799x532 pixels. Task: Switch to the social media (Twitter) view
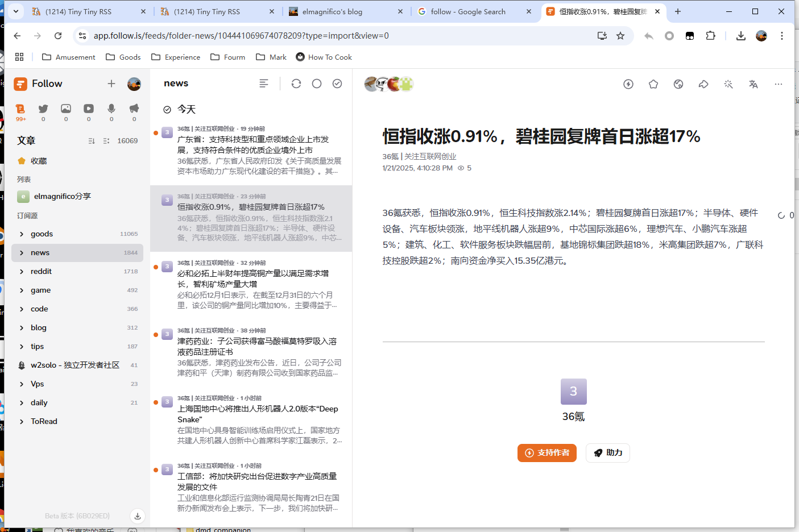pos(43,112)
